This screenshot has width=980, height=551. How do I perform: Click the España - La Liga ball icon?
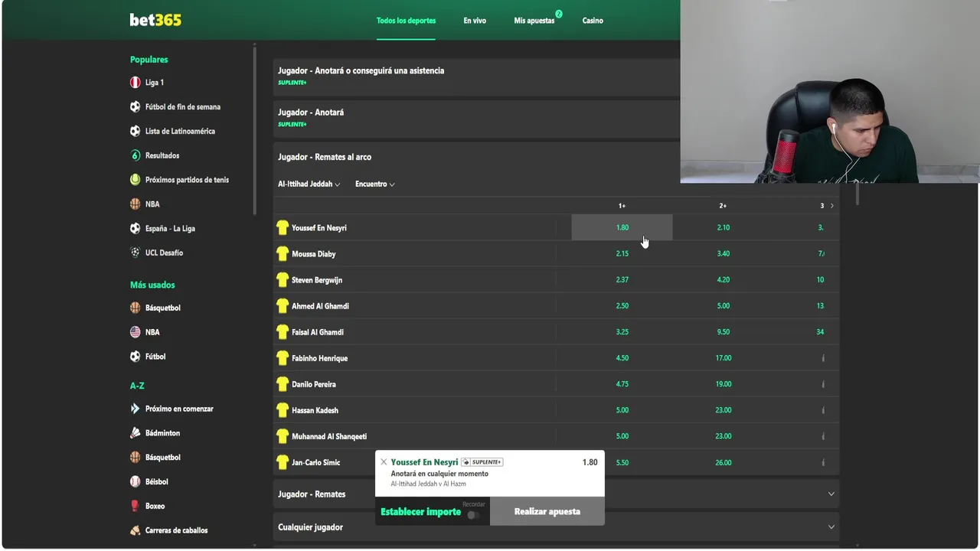click(136, 229)
